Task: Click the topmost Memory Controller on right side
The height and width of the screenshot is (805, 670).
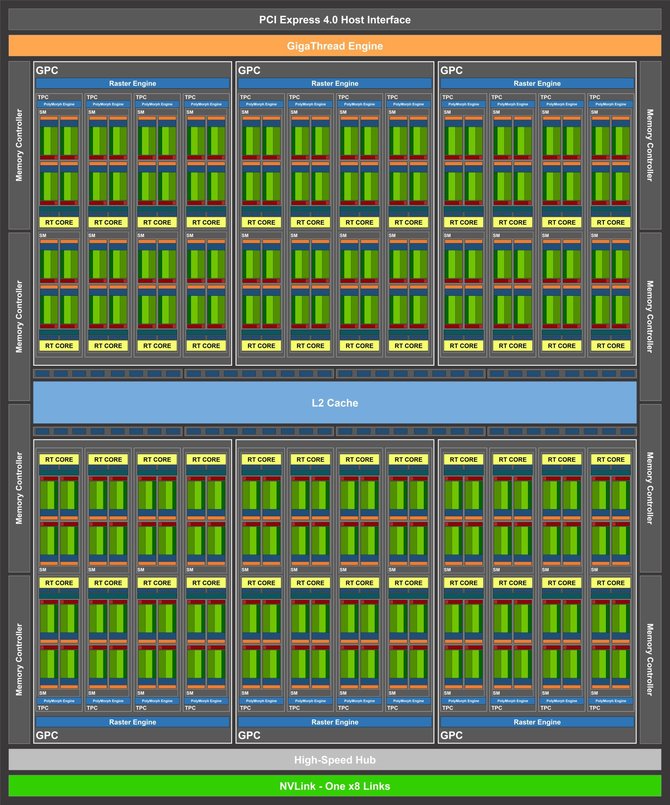Action: (650, 145)
